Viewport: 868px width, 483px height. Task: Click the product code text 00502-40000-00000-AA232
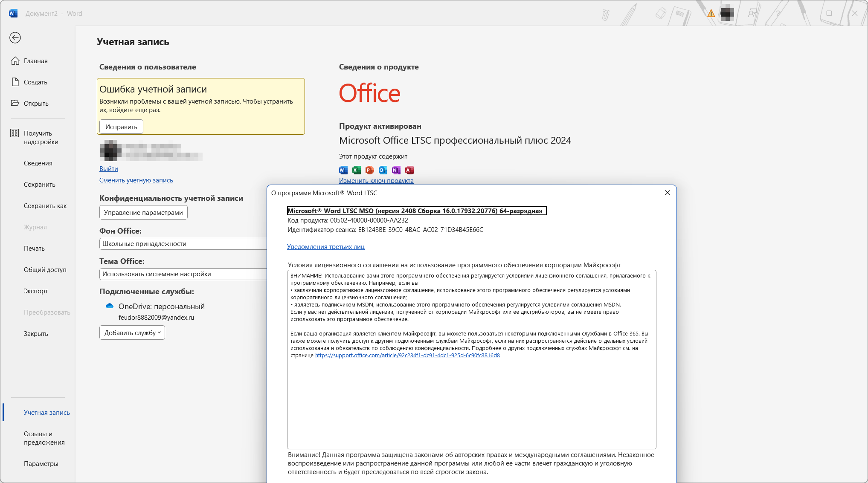point(369,220)
